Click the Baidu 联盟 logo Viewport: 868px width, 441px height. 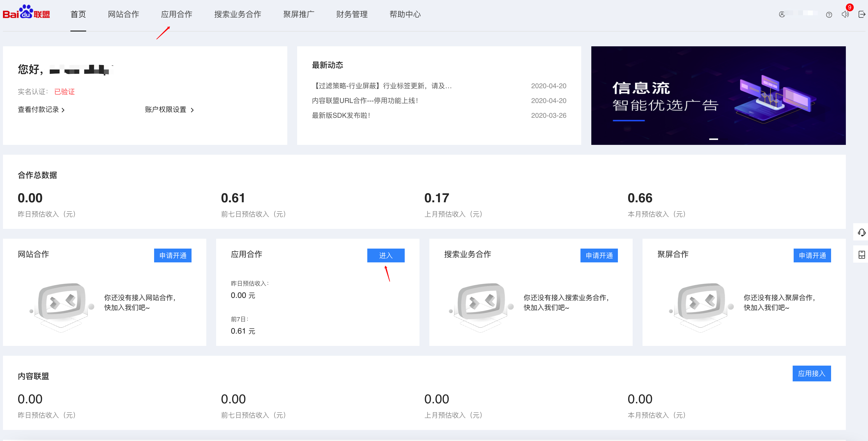(x=26, y=12)
